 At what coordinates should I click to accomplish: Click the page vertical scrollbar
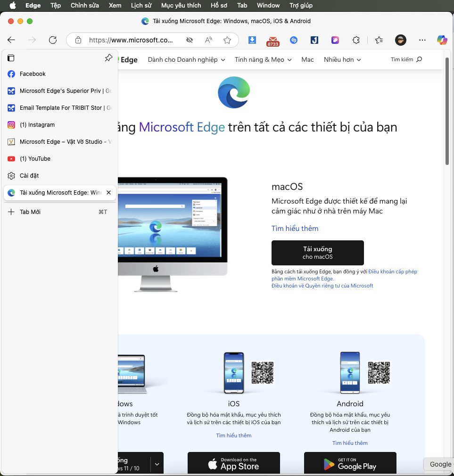coord(447,111)
